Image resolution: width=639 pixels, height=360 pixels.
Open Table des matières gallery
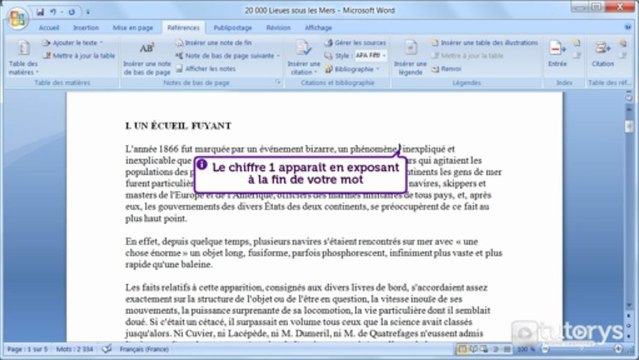pos(23,57)
